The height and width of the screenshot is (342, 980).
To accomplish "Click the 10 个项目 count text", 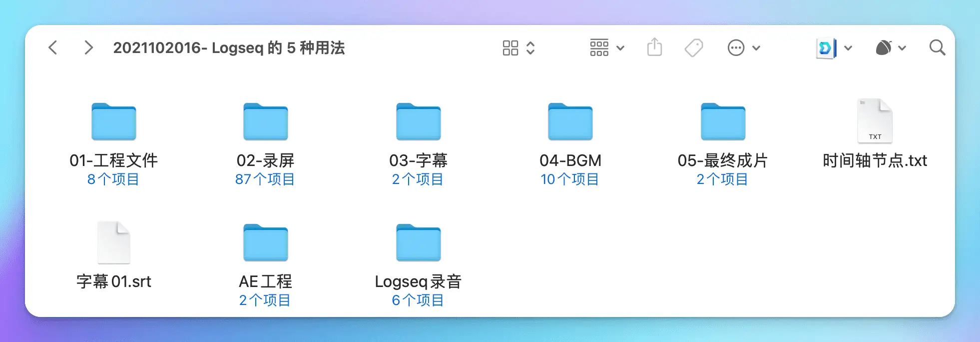I will (570, 179).
